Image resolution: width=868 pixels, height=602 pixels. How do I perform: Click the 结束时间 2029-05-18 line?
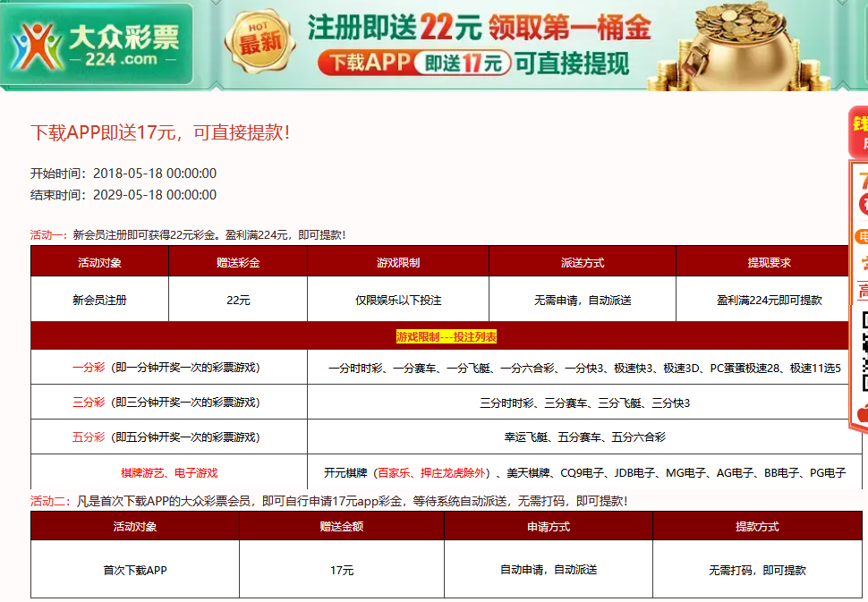123,195
